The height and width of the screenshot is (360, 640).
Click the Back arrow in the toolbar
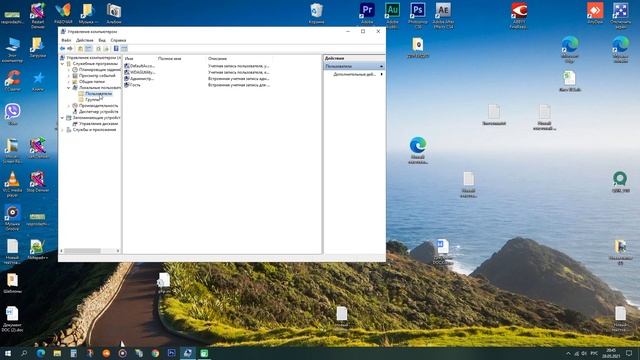click(x=62, y=49)
